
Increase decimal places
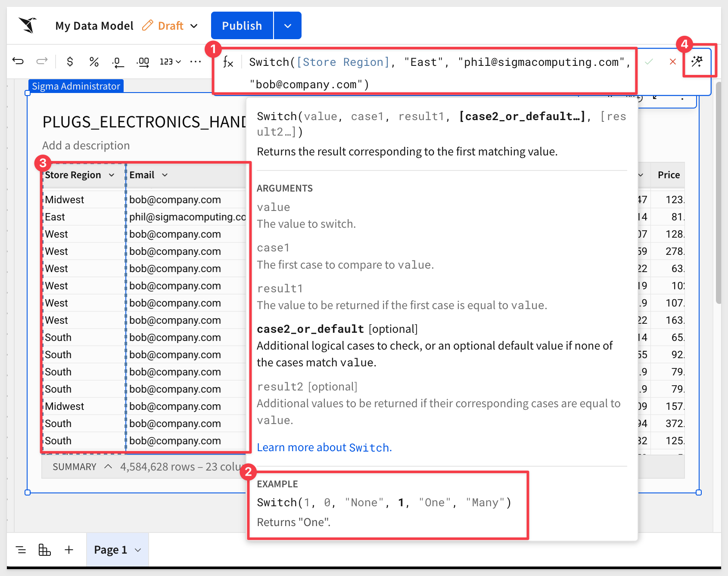click(143, 62)
